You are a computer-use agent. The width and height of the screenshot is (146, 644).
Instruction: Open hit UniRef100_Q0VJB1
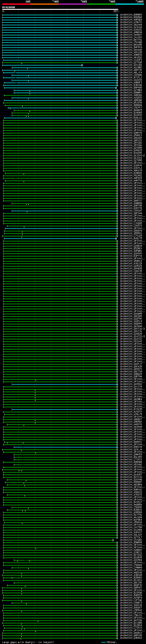(x=131, y=65)
